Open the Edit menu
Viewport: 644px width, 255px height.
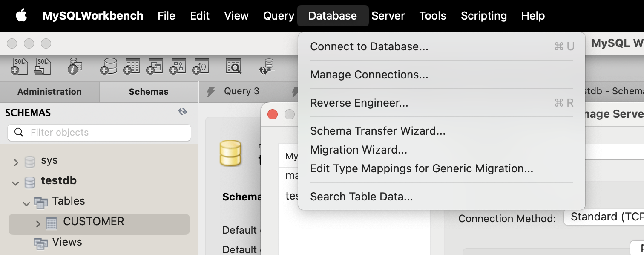200,16
